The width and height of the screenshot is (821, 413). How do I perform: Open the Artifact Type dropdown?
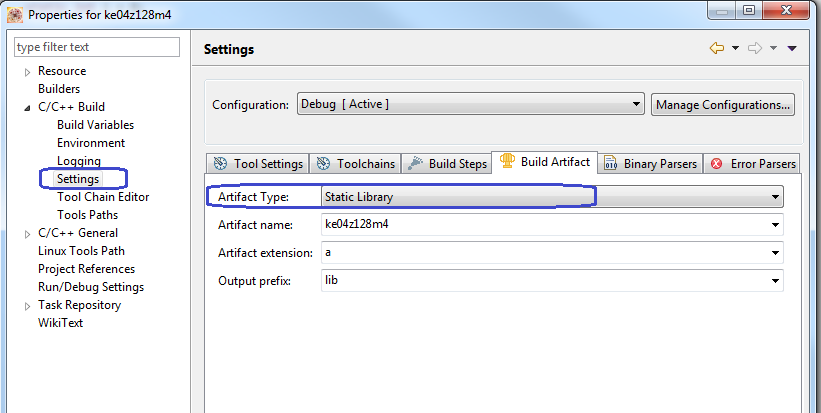tap(551, 197)
